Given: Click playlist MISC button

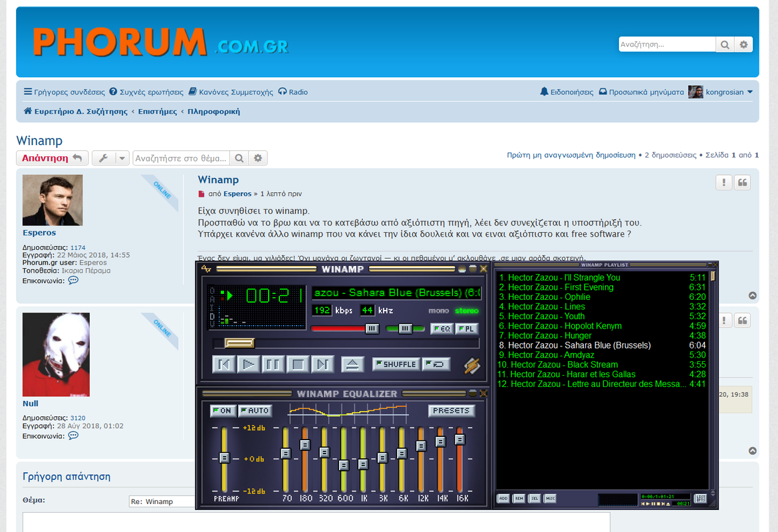Looking at the screenshot, I should click(551, 498).
